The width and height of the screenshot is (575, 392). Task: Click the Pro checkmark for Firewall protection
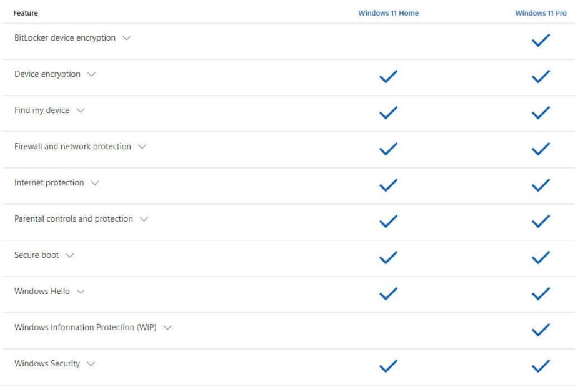coord(541,149)
